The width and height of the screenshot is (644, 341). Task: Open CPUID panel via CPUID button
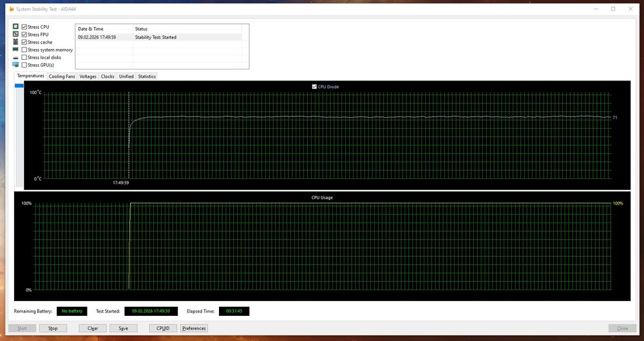point(163,328)
